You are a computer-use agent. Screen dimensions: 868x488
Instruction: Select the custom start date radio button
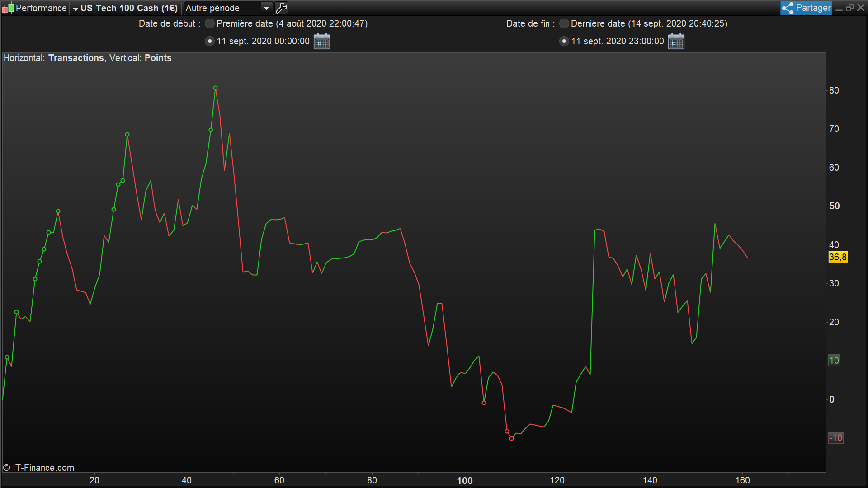coord(210,41)
